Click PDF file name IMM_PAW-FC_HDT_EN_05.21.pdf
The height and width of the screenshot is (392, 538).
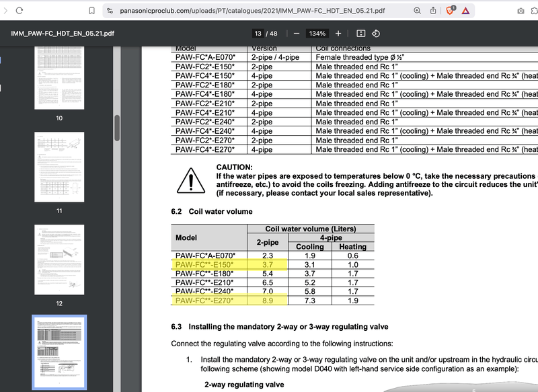pos(63,34)
